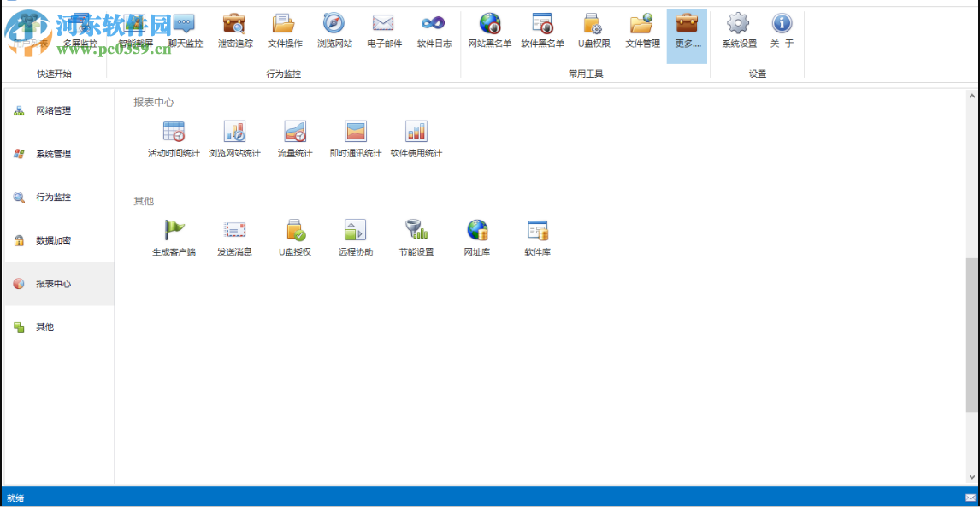The height and width of the screenshot is (507, 980).
Task: Open 节能设置 energy saving settings
Action: click(x=416, y=239)
